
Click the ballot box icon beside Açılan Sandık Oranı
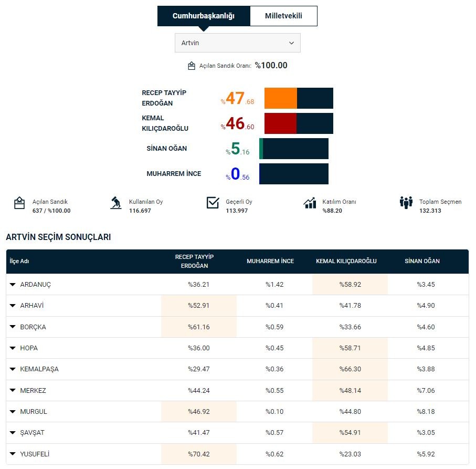[192, 66]
